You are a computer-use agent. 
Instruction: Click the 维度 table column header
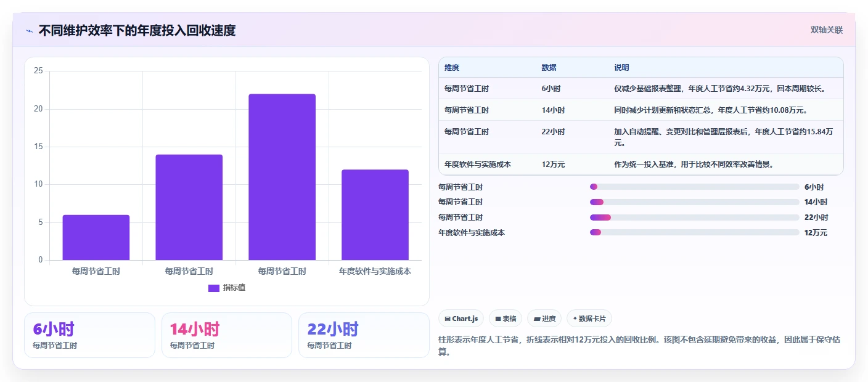[452, 67]
